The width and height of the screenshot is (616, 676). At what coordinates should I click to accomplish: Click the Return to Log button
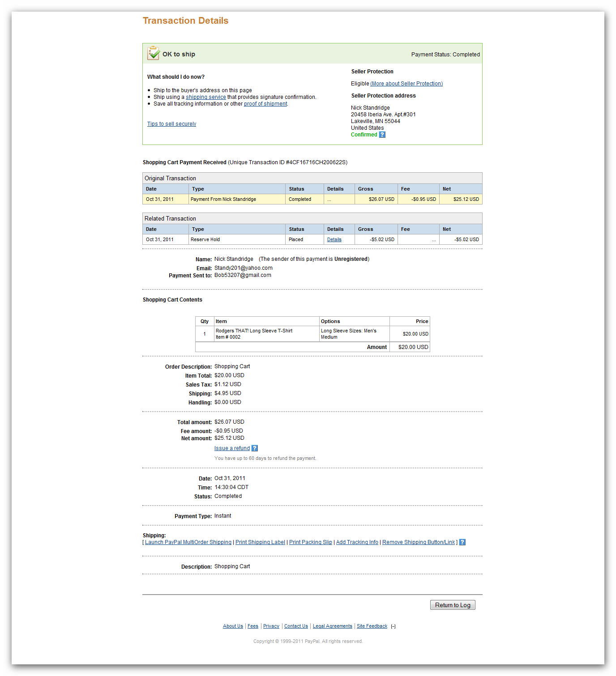453,605
